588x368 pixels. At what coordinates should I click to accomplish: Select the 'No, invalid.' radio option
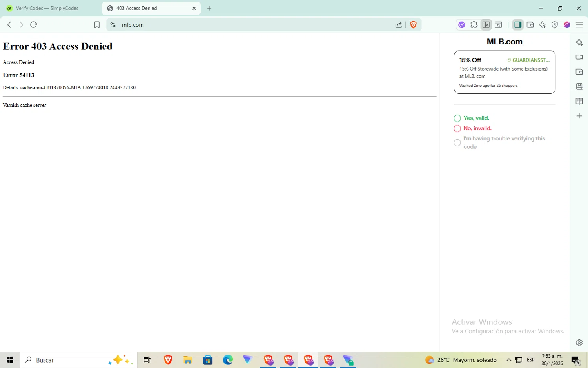pos(457,128)
